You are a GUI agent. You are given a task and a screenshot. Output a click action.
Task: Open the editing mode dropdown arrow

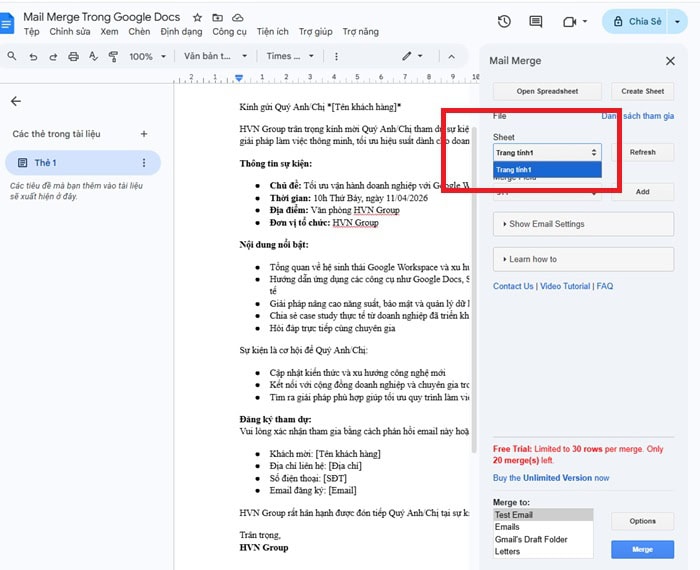point(420,56)
